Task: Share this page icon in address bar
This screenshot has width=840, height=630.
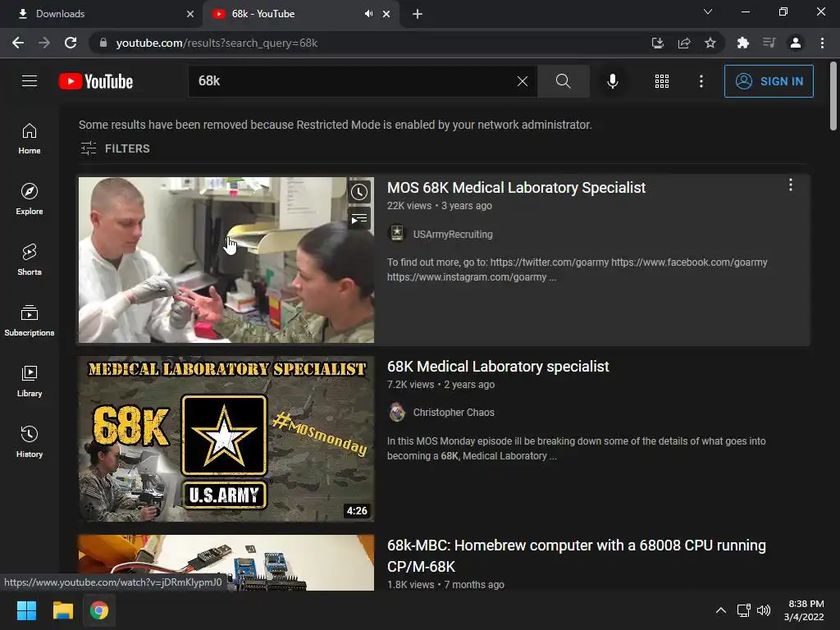Action: tap(683, 43)
